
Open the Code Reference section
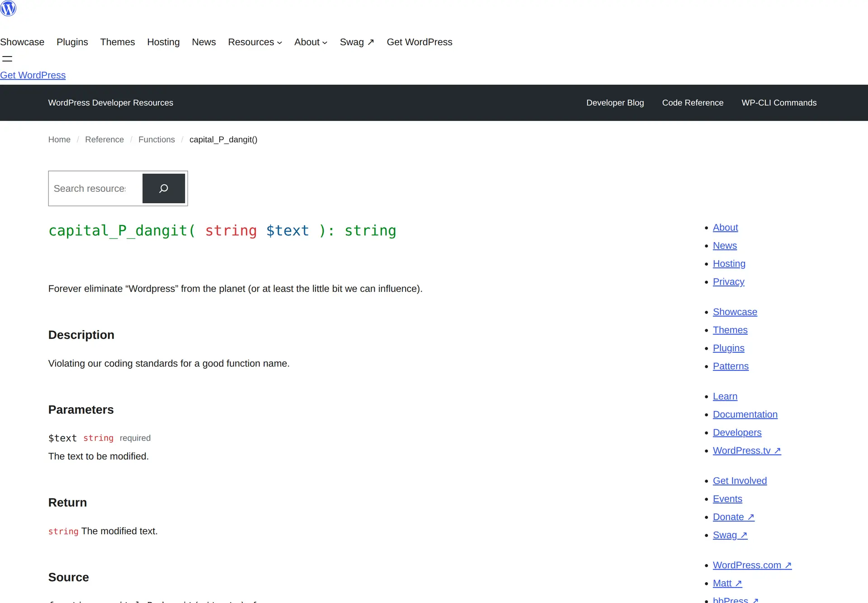[x=693, y=103]
